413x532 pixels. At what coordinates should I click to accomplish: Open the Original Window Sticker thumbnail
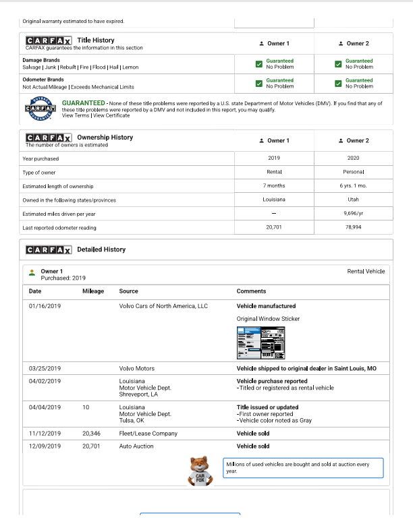[260, 343]
